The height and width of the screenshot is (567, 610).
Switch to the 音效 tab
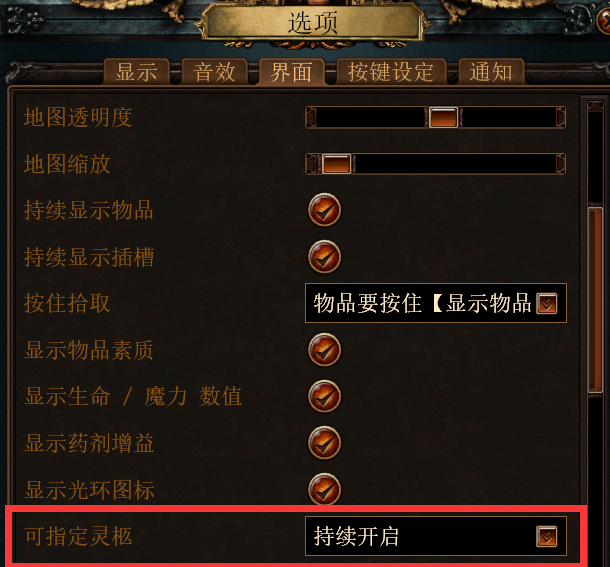click(214, 72)
